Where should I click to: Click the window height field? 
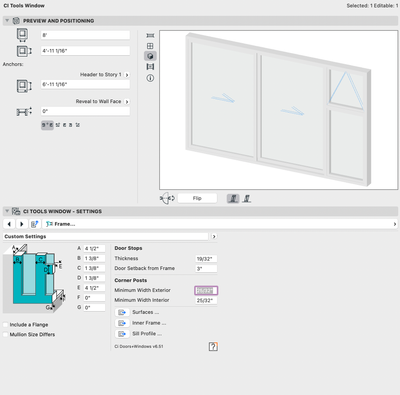tap(85, 51)
